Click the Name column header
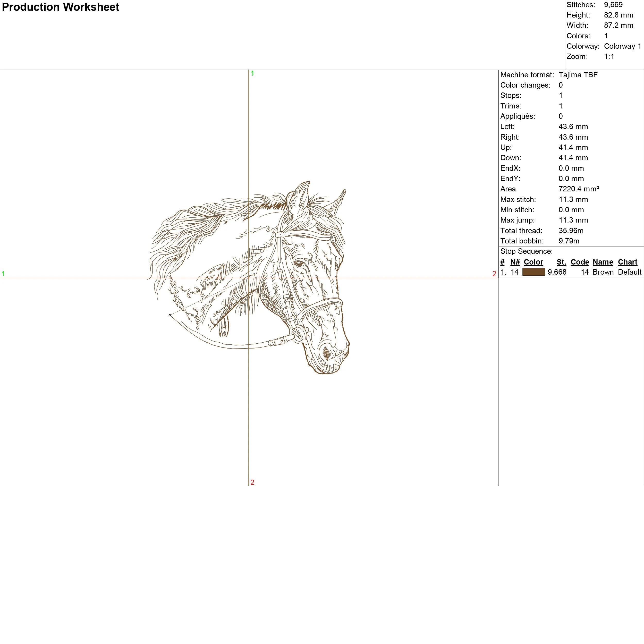Image resolution: width=644 pixels, height=644 pixels. click(603, 262)
